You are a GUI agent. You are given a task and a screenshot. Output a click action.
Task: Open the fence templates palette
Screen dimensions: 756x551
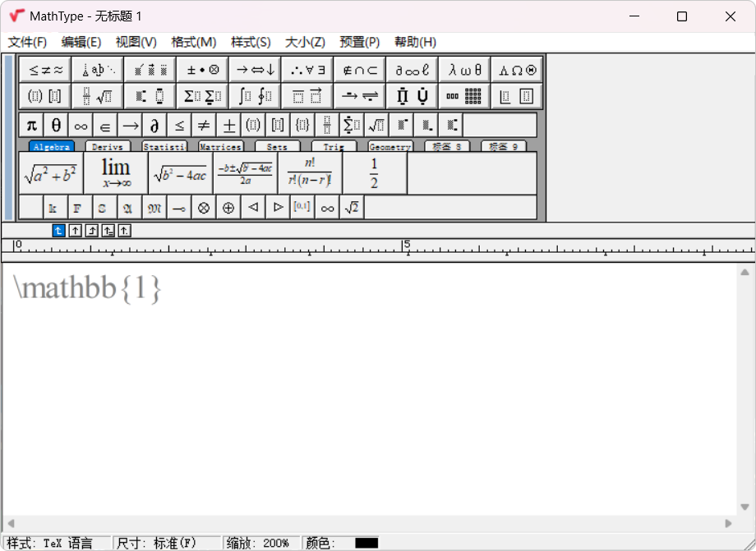45,96
